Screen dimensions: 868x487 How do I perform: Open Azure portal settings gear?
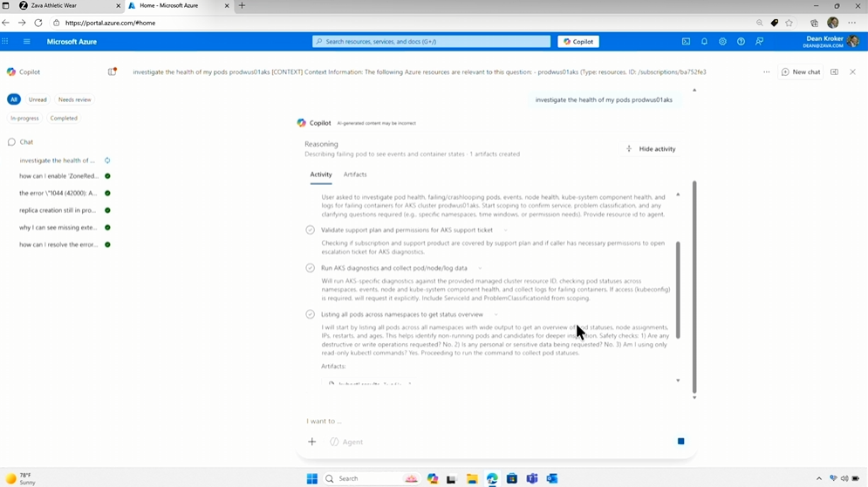(722, 42)
